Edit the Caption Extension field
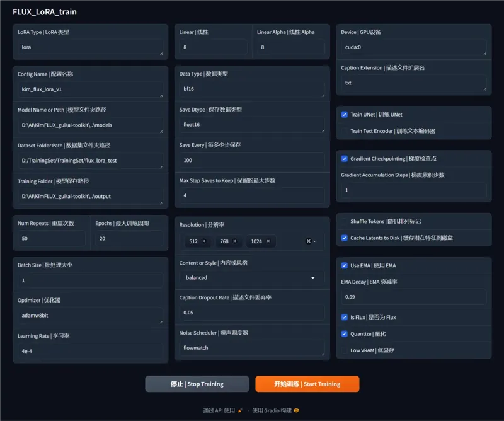 pos(414,83)
